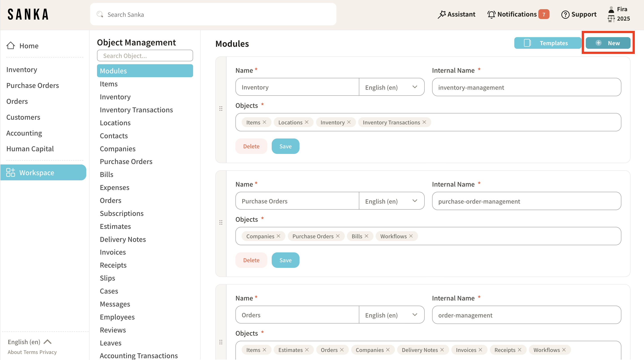Select Inventory Transactions in Object Management list
This screenshot has height=360, width=644.
click(136, 110)
